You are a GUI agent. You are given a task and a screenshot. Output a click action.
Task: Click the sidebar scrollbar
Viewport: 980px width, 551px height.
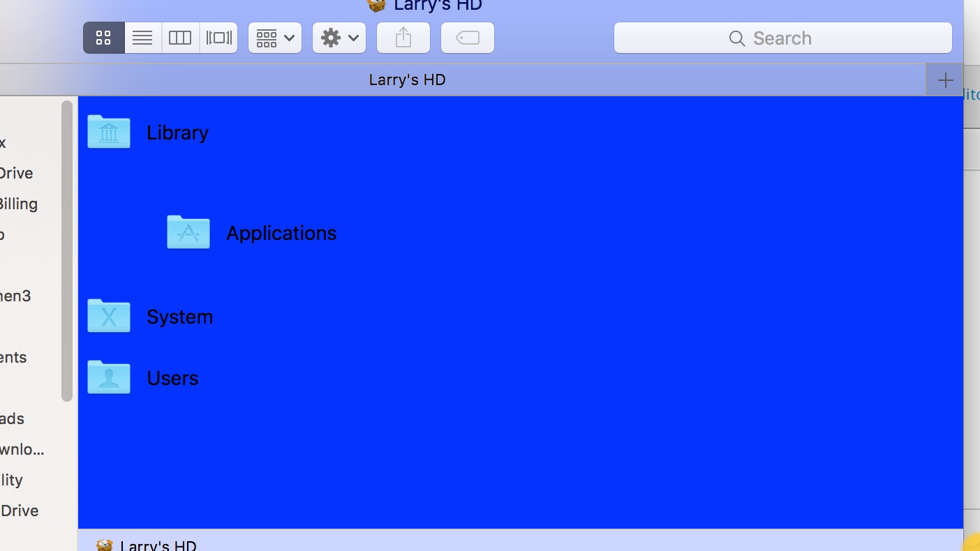[x=67, y=251]
